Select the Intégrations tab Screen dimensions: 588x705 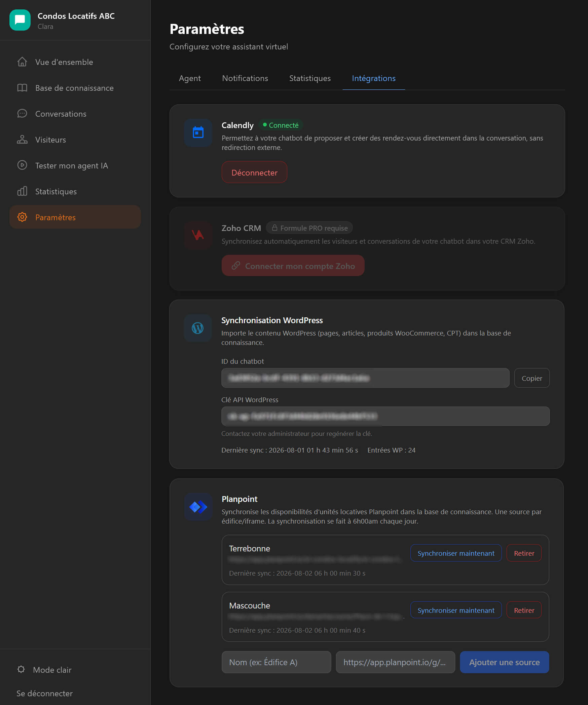coord(373,78)
